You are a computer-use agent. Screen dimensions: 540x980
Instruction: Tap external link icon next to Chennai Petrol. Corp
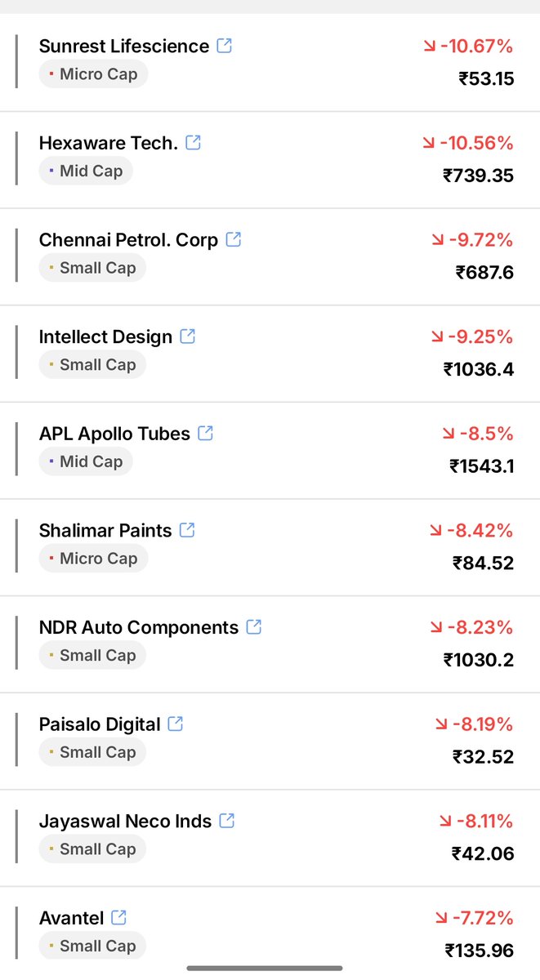(x=234, y=239)
